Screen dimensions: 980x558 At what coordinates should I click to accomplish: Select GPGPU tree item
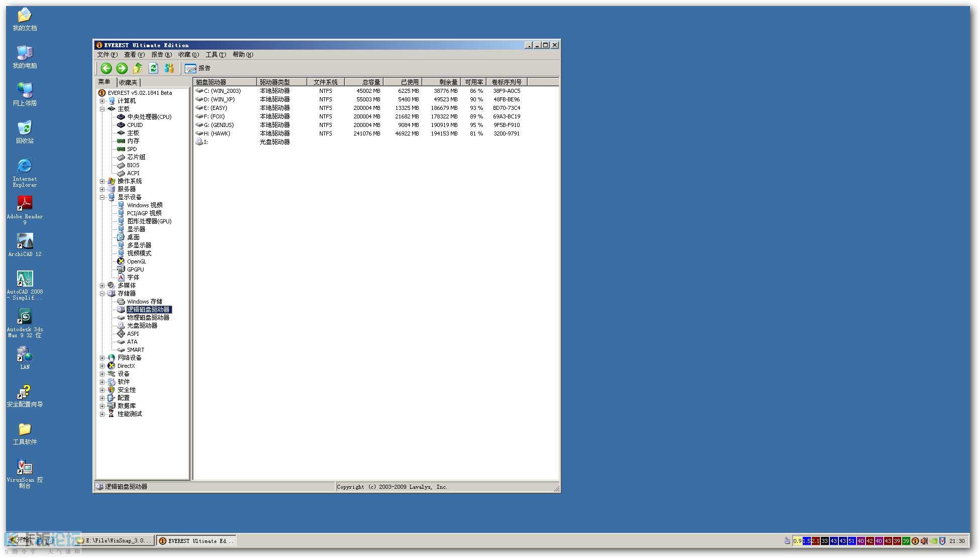[135, 269]
